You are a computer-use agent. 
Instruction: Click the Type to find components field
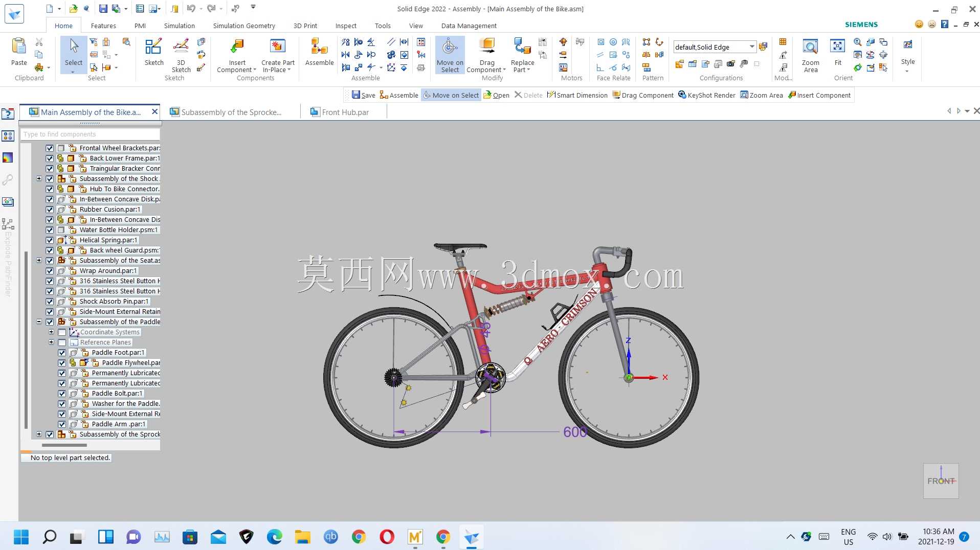pyautogui.click(x=90, y=134)
